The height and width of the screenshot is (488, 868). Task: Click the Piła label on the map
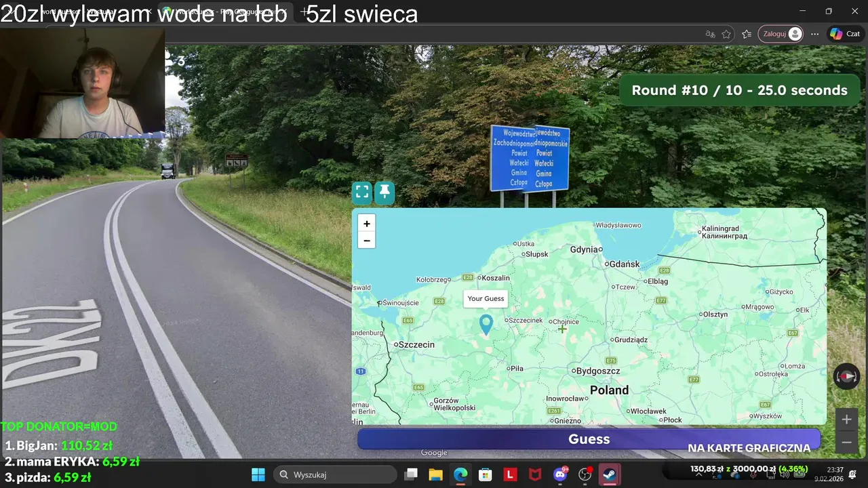pos(517,368)
